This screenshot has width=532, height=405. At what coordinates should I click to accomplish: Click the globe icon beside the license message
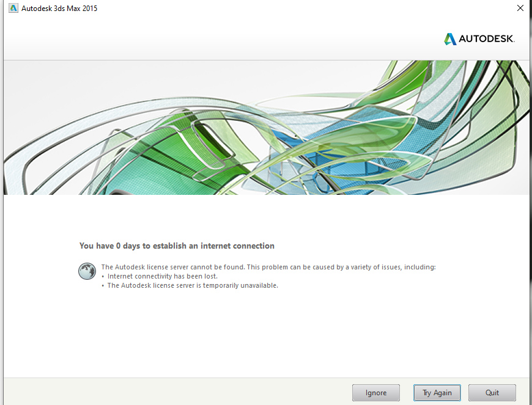point(87,271)
